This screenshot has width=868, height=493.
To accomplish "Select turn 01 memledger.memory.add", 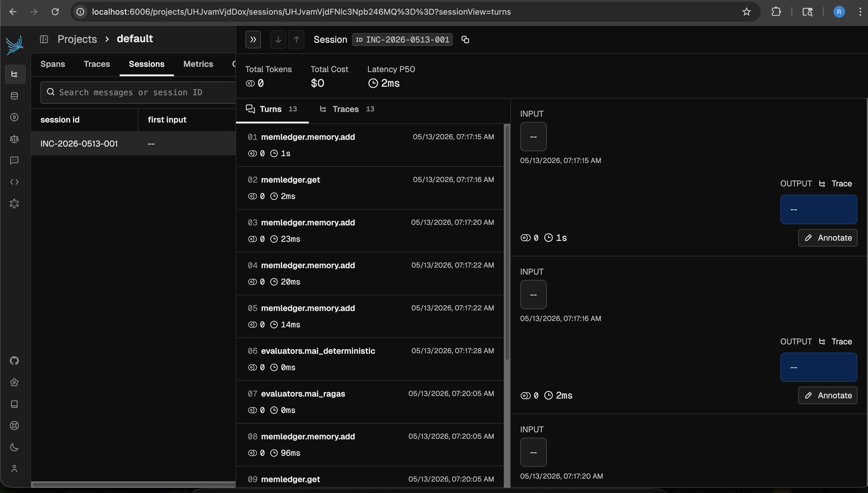I will (370, 145).
